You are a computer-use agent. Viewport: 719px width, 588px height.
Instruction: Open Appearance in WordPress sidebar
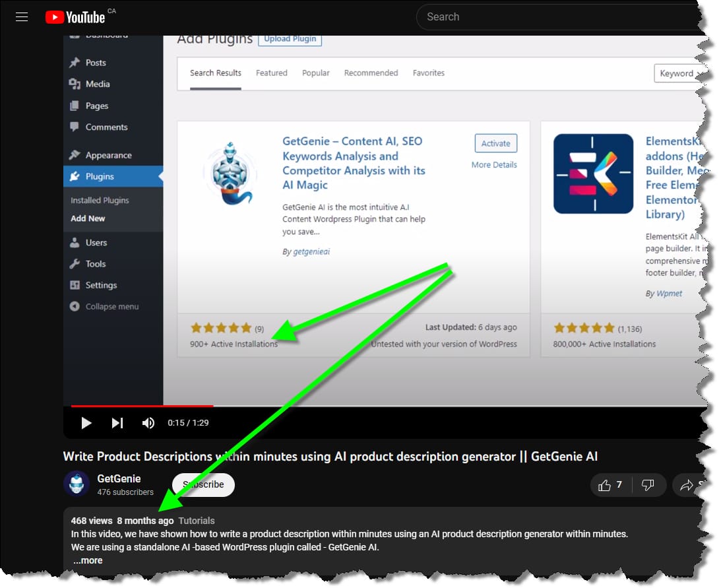pyautogui.click(x=108, y=155)
